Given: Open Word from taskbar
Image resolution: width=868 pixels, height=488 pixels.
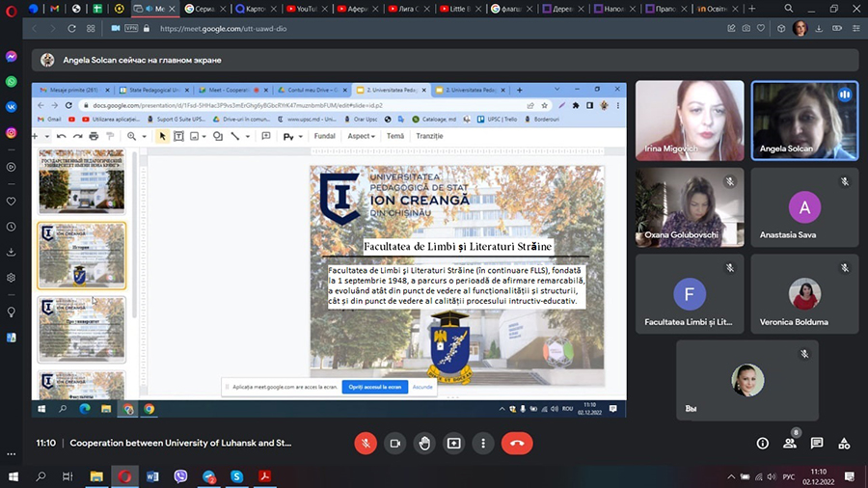Looking at the screenshot, I should pos(152,476).
